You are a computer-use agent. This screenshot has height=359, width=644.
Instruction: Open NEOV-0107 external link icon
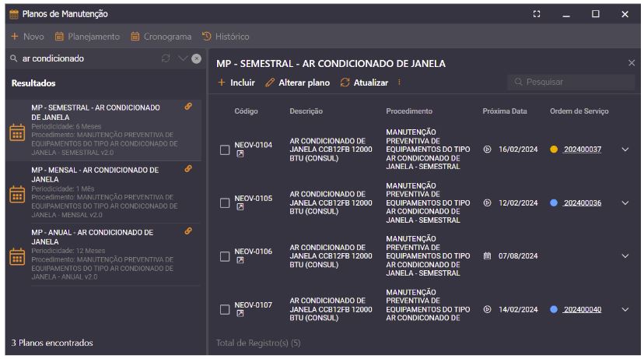pos(240,313)
